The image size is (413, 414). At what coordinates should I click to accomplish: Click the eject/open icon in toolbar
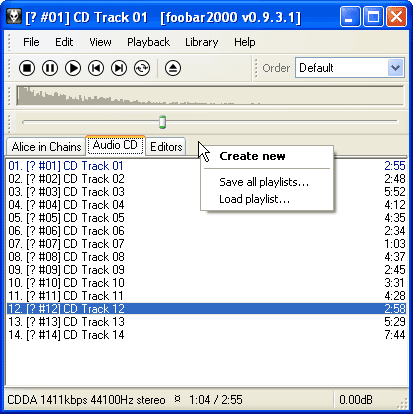(x=173, y=68)
